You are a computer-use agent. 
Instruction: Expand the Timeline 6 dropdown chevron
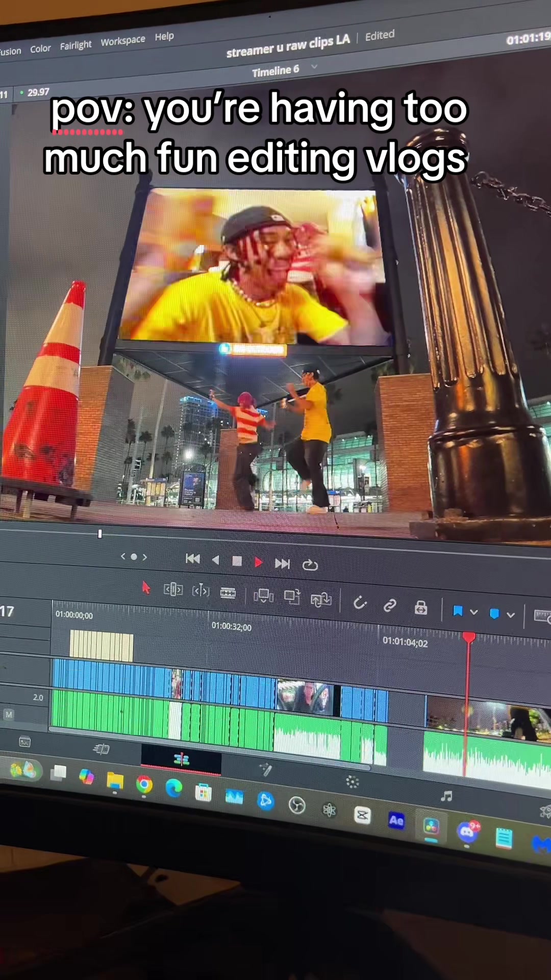(314, 66)
